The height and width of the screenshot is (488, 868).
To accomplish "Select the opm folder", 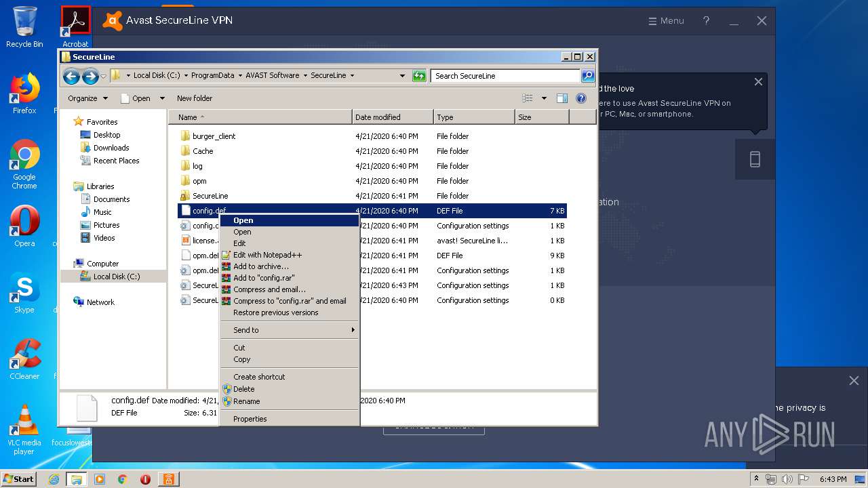I will coord(193,181).
